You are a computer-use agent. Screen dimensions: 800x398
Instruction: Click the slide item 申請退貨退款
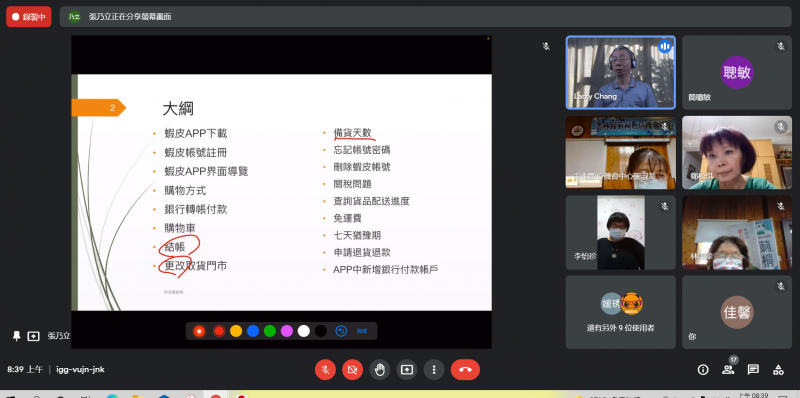362,252
